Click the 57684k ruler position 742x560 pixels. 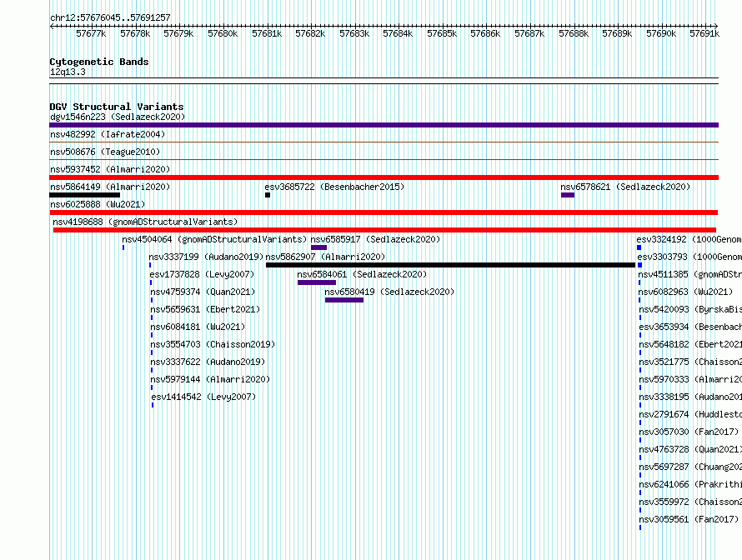398,33
